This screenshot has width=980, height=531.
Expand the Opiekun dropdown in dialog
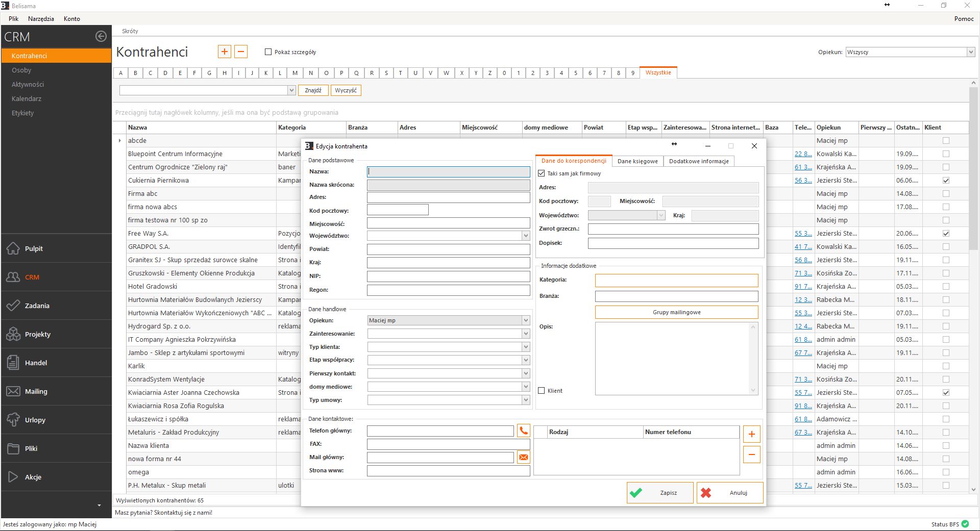pos(525,320)
